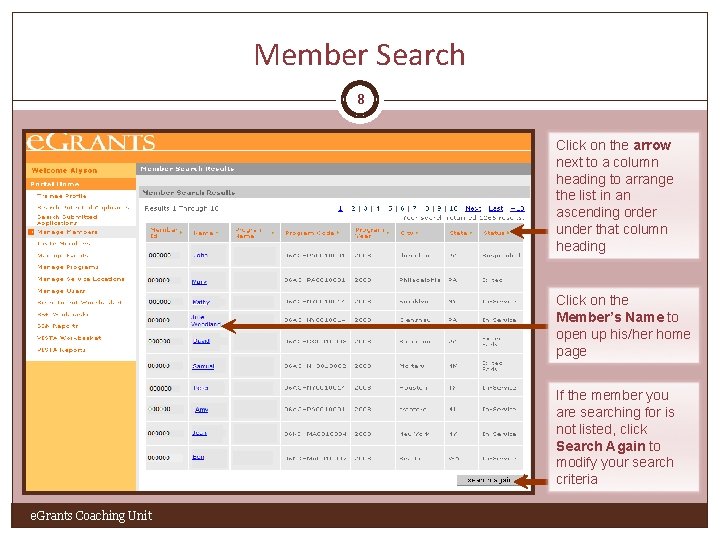Open member David's home page

pyautogui.click(x=201, y=341)
